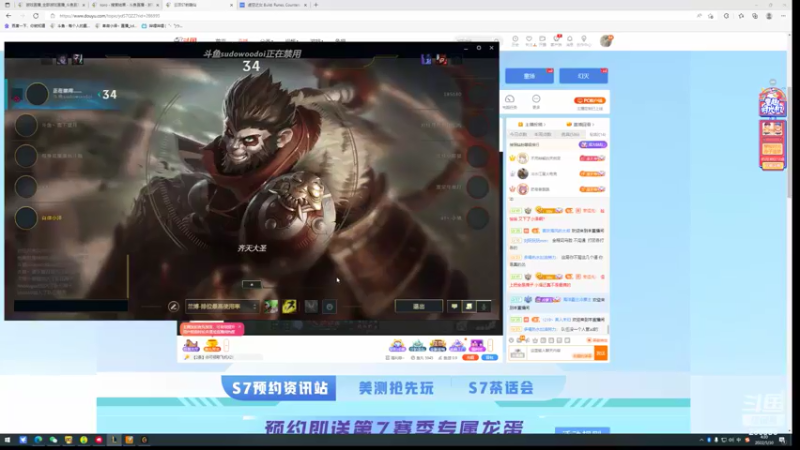Close the floating promo widget with small circle
This screenshot has width=800, height=450.
(772, 82)
